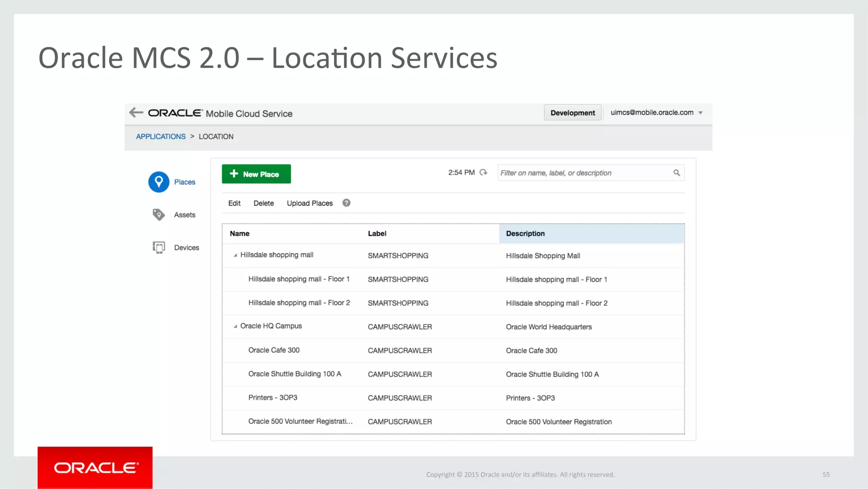Click CAMPUSCRAWLER label in Shuttle Building row

tap(400, 374)
